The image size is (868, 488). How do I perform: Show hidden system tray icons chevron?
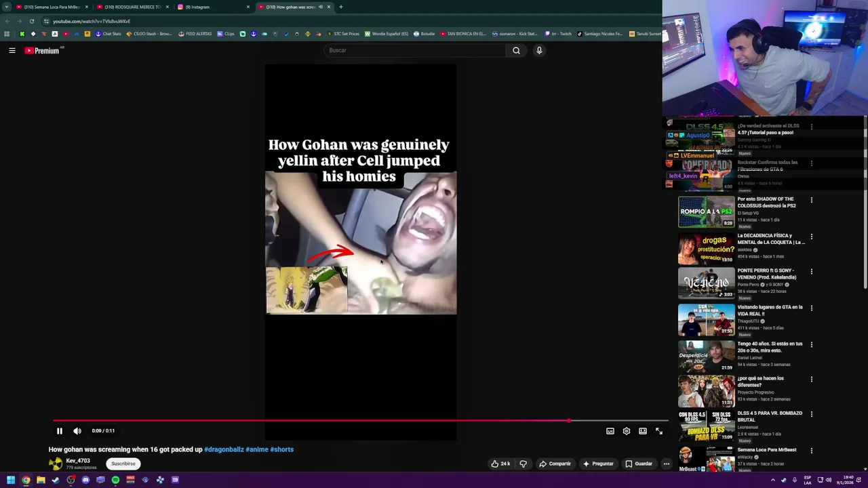[772, 480]
